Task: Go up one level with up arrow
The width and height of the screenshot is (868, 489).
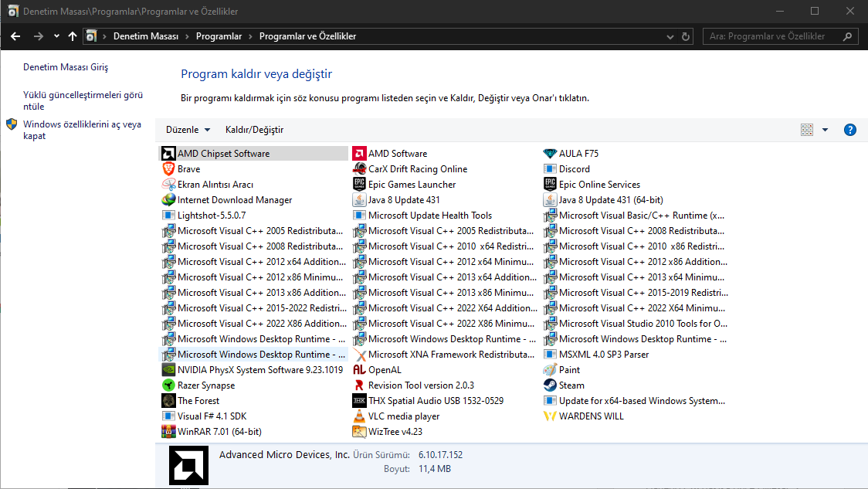Action: tap(73, 36)
